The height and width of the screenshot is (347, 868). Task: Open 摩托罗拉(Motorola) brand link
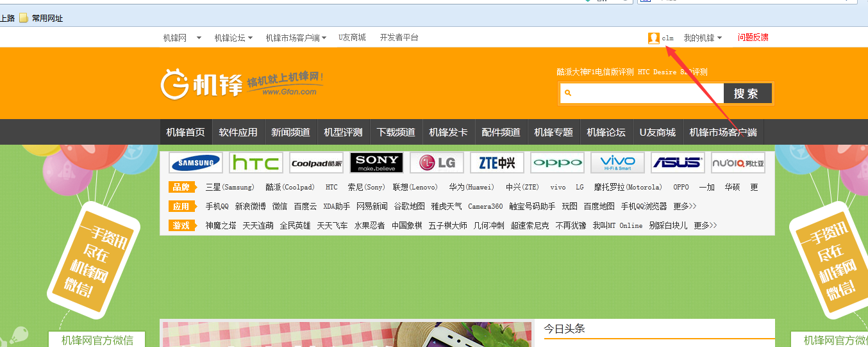click(x=628, y=187)
